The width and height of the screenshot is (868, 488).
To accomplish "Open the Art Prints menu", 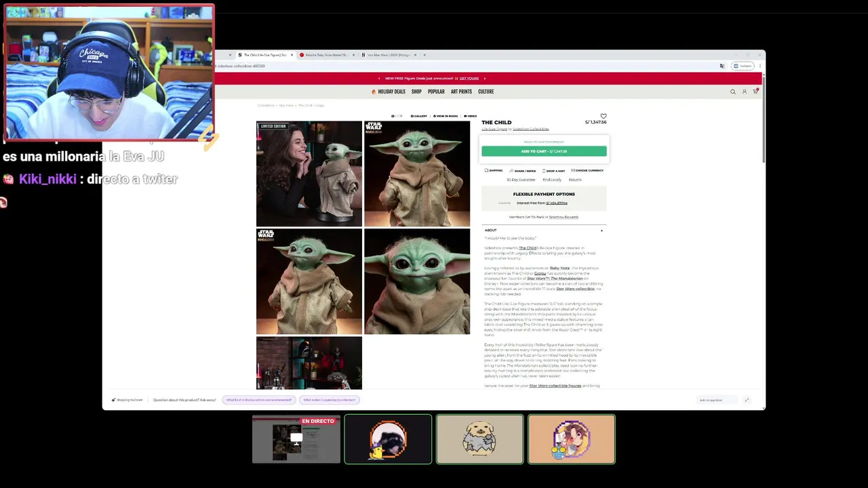I will tap(461, 91).
